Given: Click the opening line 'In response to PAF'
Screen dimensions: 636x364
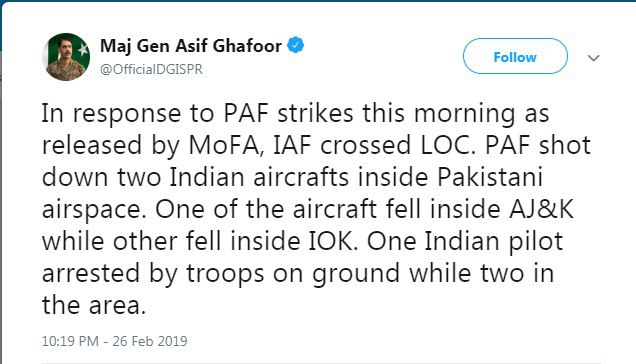Looking at the screenshot, I should (x=155, y=114).
